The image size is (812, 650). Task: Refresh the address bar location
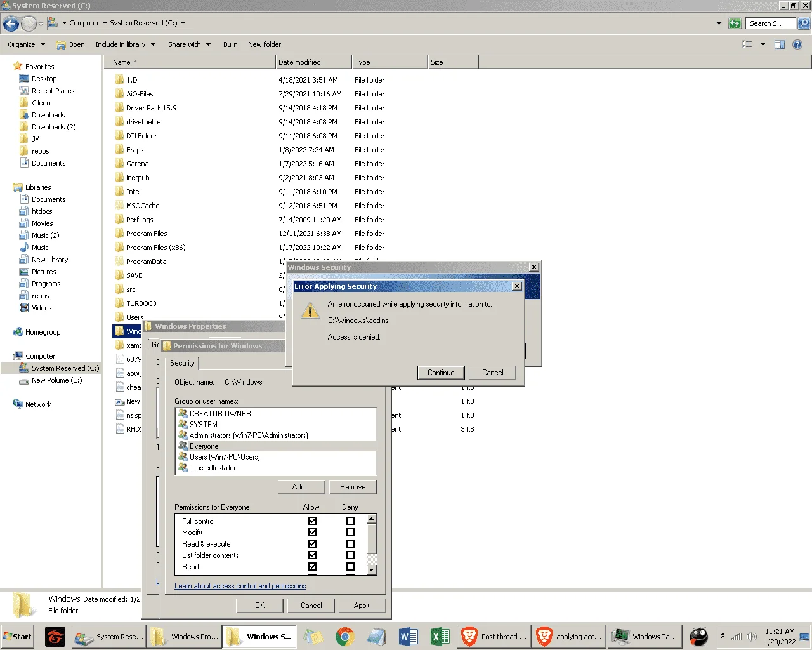(735, 23)
